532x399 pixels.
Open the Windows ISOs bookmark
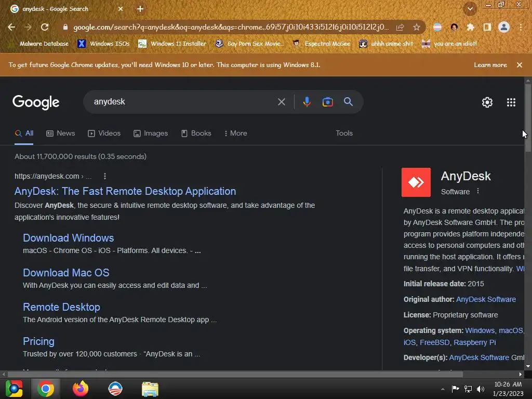click(x=103, y=44)
